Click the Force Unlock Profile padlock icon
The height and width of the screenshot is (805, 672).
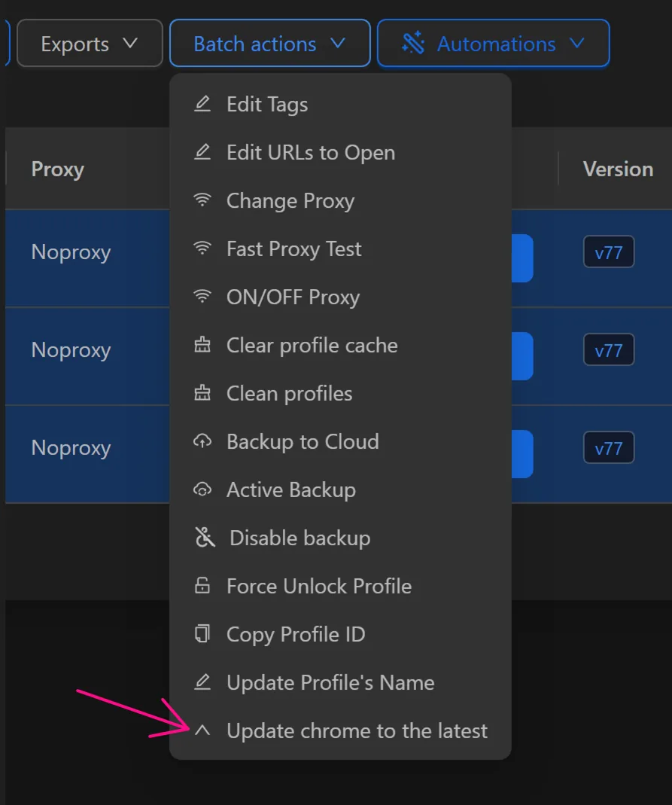pos(202,586)
